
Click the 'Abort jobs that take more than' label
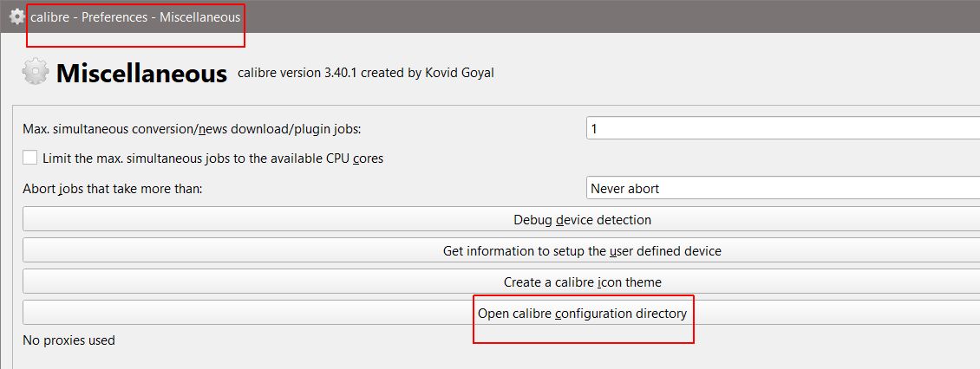click(112, 188)
